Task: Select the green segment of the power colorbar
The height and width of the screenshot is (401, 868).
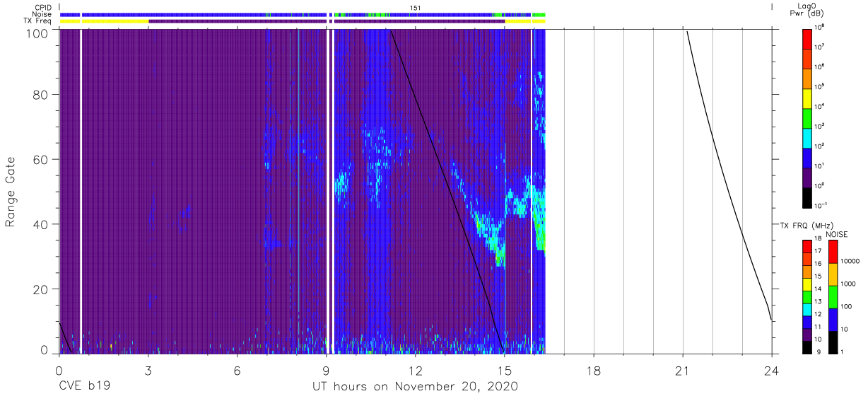Action: pyautogui.click(x=807, y=117)
